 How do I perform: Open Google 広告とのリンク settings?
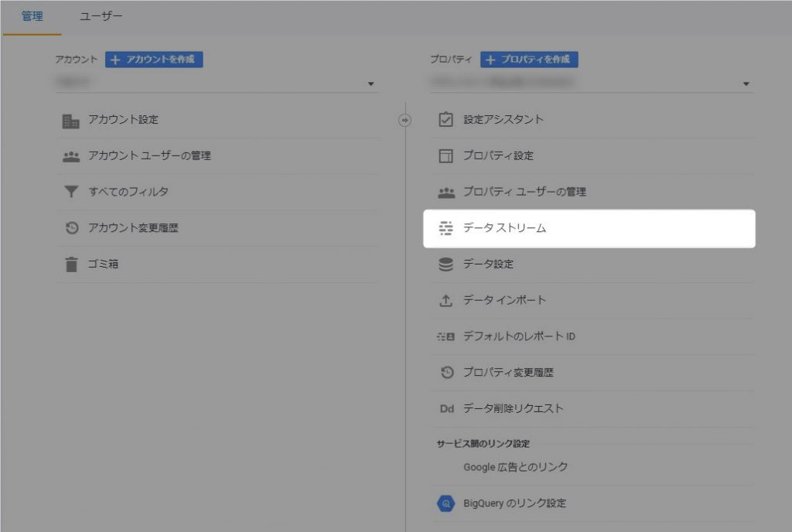click(x=515, y=467)
